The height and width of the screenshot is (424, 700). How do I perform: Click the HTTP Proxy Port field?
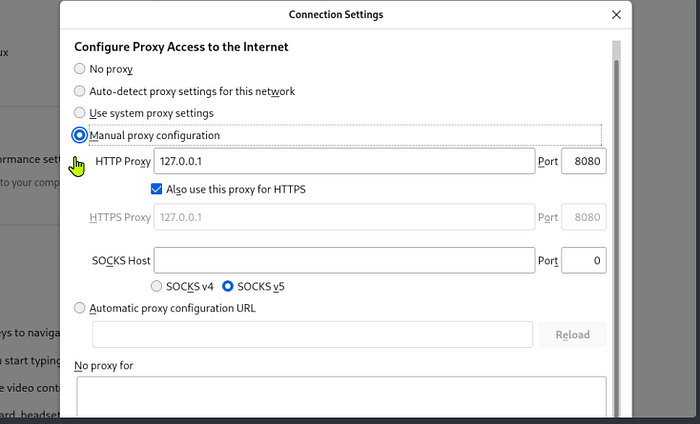pos(583,161)
